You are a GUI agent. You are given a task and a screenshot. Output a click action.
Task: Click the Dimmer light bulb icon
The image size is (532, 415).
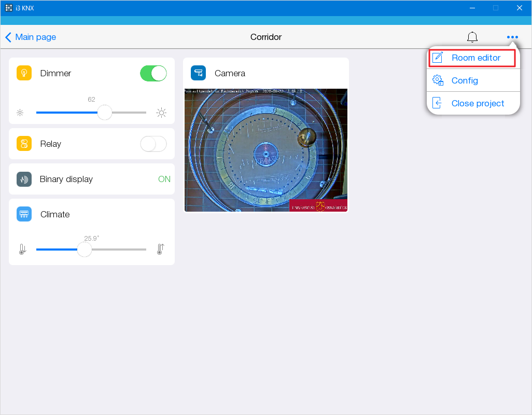(x=24, y=73)
